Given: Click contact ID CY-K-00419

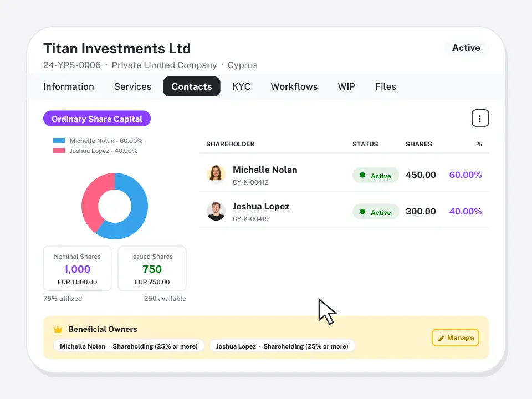Looking at the screenshot, I should 250,219.
